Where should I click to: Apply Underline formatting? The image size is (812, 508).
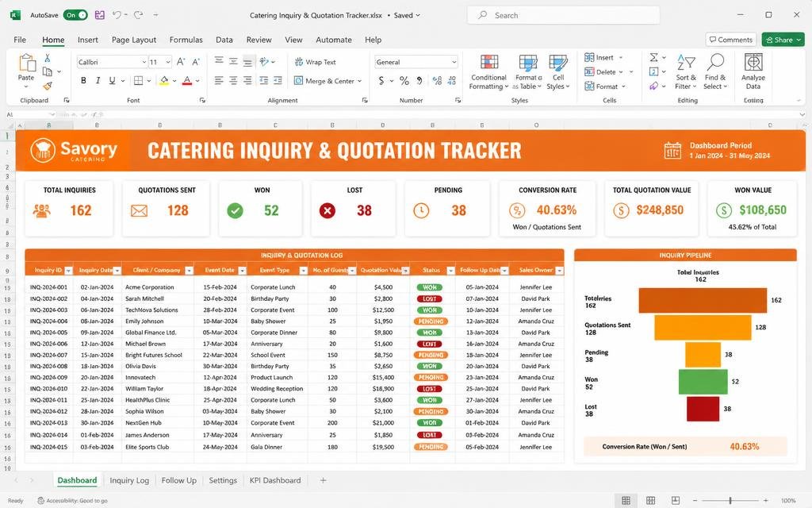112,80
